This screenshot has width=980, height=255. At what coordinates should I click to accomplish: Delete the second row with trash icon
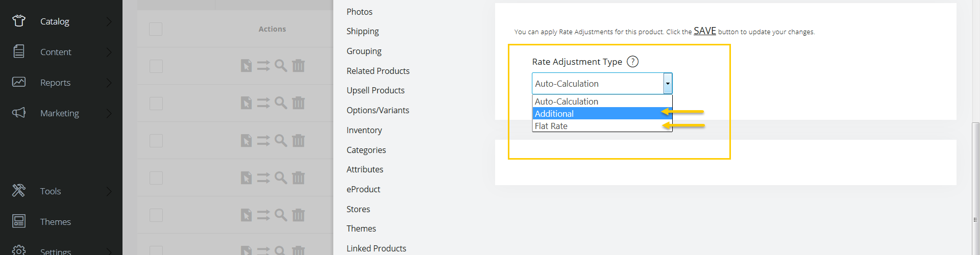click(298, 103)
